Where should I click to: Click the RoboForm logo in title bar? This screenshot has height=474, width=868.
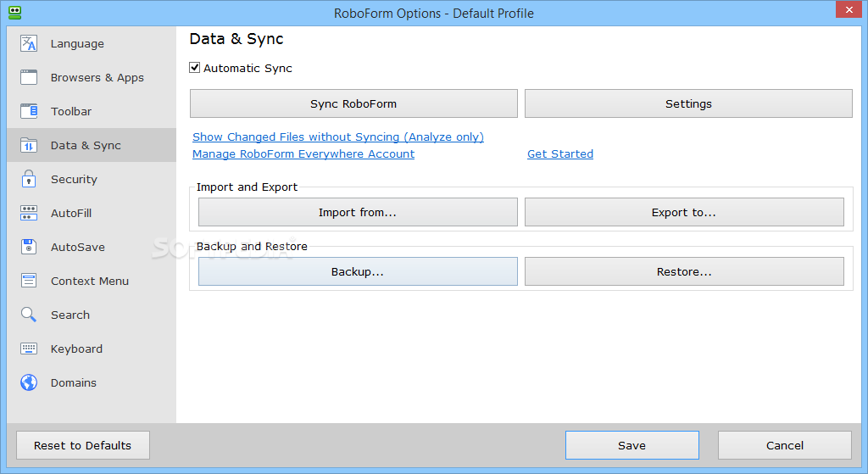click(x=15, y=13)
